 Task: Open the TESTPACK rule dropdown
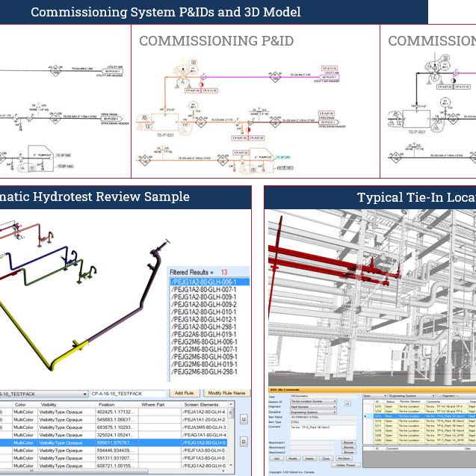[43, 394]
